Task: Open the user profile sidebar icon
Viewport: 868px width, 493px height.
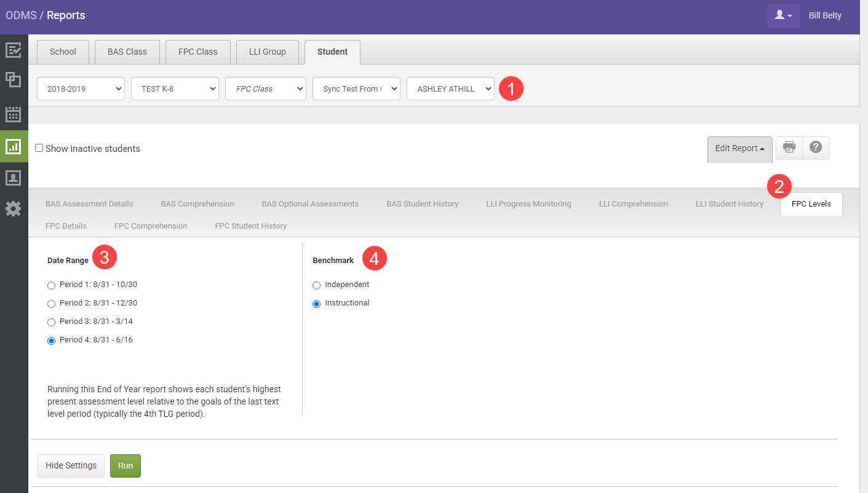Action: tap(14, 178)
